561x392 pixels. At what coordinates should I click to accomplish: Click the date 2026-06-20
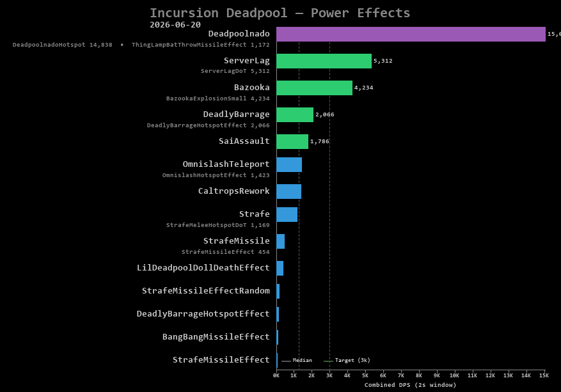(175, 25)
